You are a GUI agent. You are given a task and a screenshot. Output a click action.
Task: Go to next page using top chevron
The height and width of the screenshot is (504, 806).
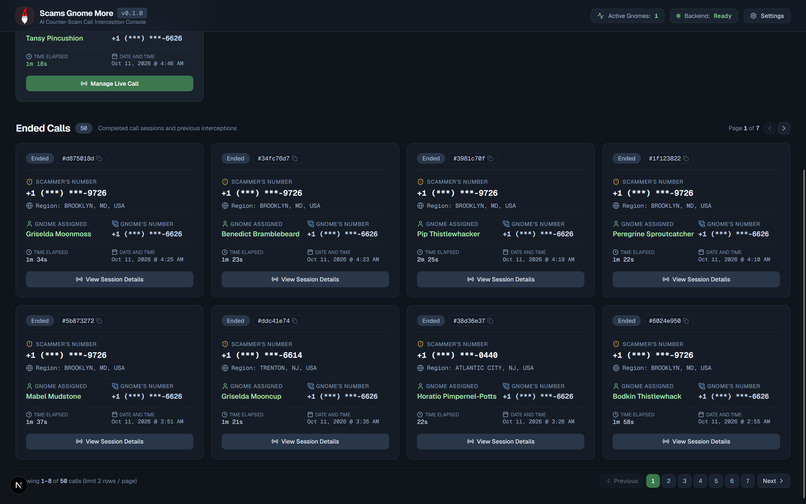784,128
